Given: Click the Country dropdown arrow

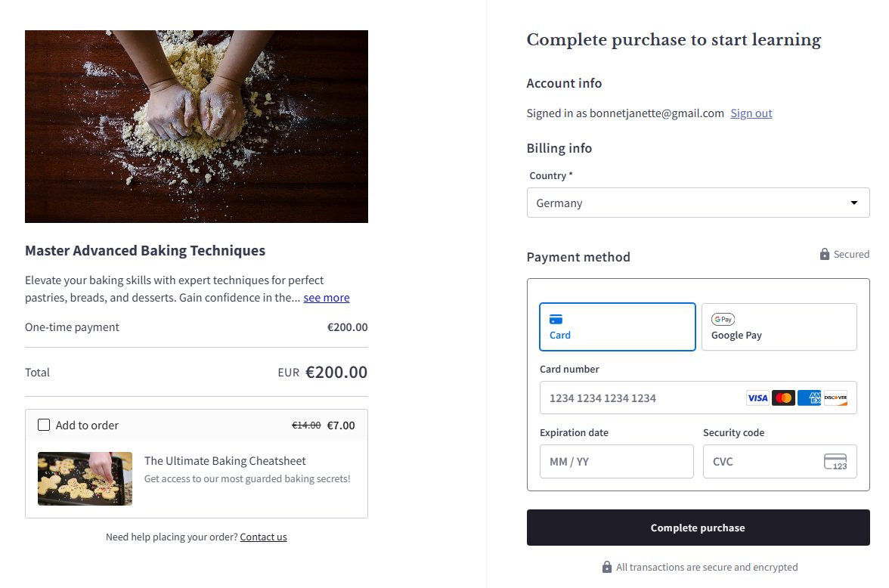Looking at the screenshot, I should click(x=854, y=203).
